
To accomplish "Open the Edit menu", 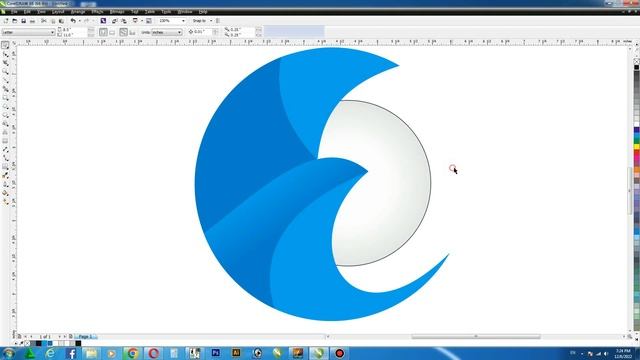I will (27, 12).
